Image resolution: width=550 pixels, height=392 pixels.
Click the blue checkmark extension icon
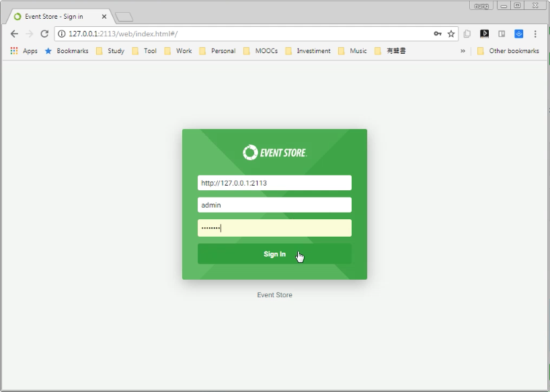coord(519,34)
